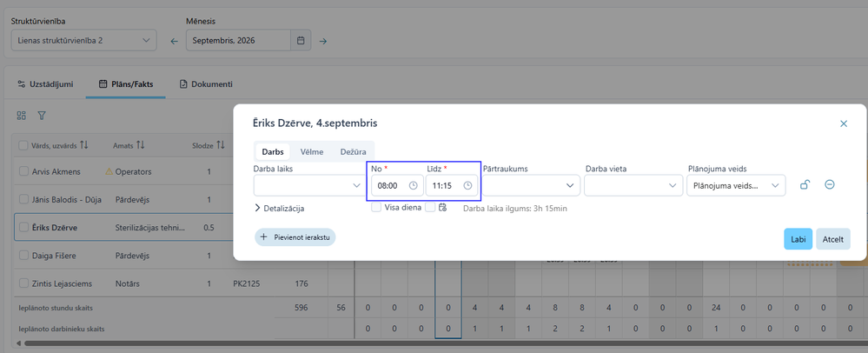868x353 pixels.
Task: Select the Arvis Akmens row checkbox
Action: pyautogui.click(x=23, y=172)
